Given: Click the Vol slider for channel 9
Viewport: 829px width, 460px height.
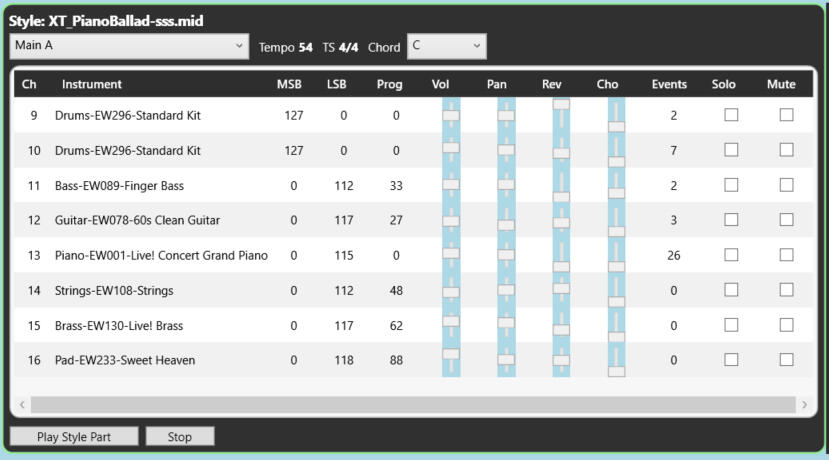Looking at the screenshot, I should coord(451,116).
